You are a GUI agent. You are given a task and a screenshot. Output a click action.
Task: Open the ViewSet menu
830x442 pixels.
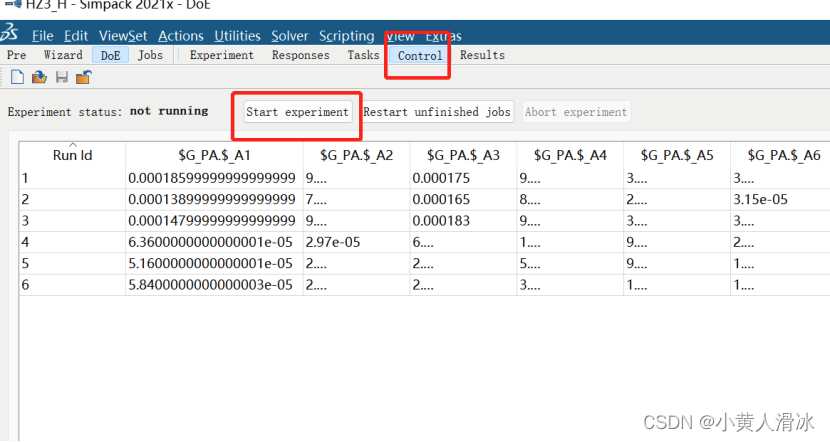[x=123, y=36]
